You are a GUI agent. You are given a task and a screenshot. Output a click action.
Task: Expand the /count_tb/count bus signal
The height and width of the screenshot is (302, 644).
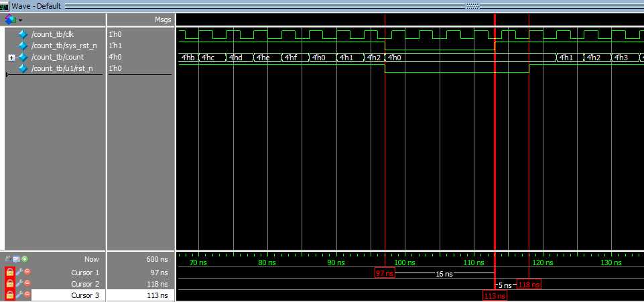tap(11, 58)
